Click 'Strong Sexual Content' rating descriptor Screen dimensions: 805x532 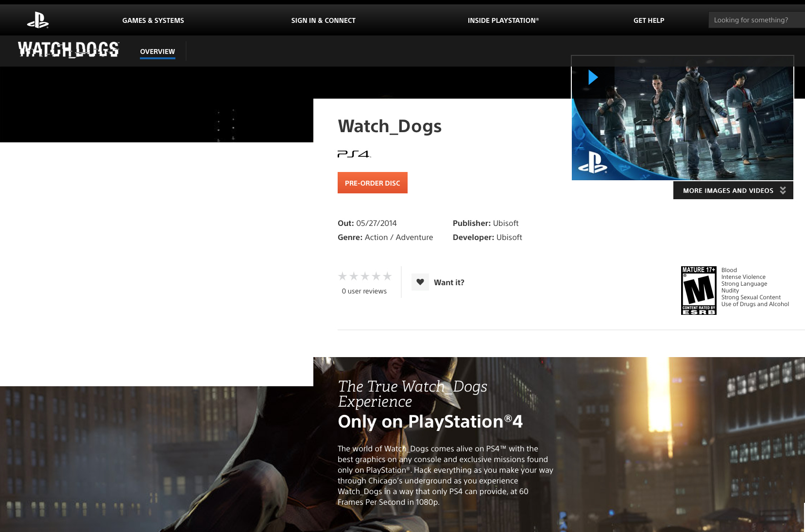(x=751, y=297)
